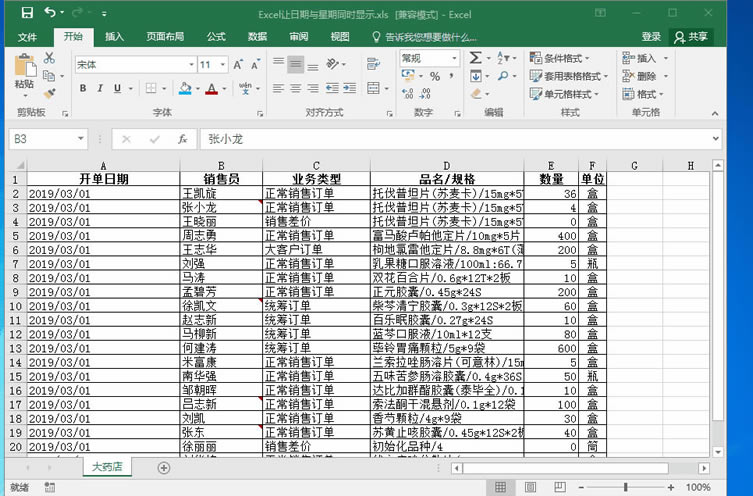This screenshot has height=496, width=753.
Task: Add a new sheet with plus icon
Action: tap(164, 467)
